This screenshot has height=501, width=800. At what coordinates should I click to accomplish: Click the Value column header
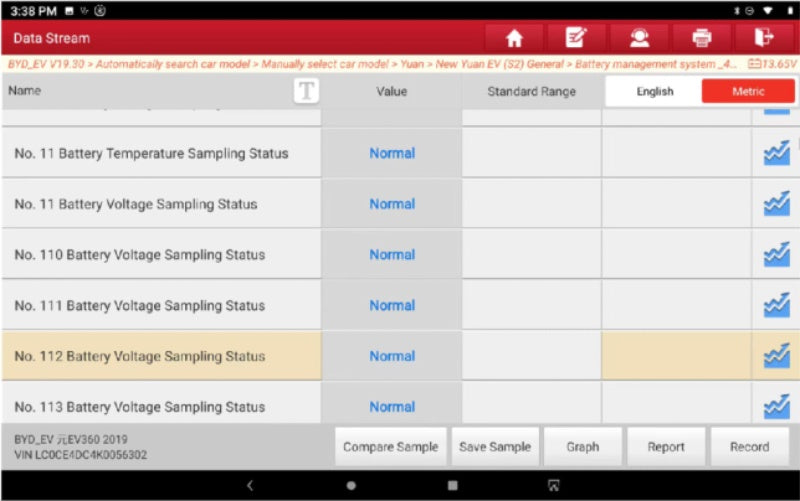tap(391, 91)
